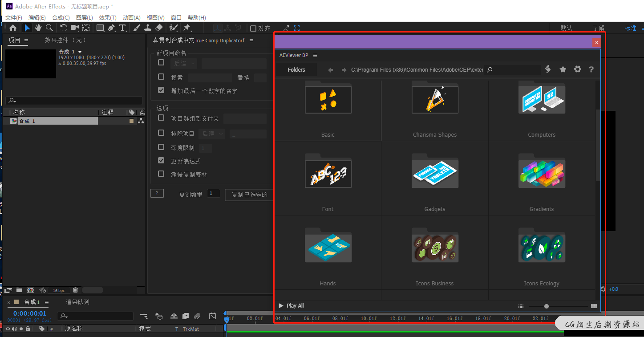This screenshot has width=644, height=337.
Task: Go back using AEViewer left arrow
Action: click(330, 70)
